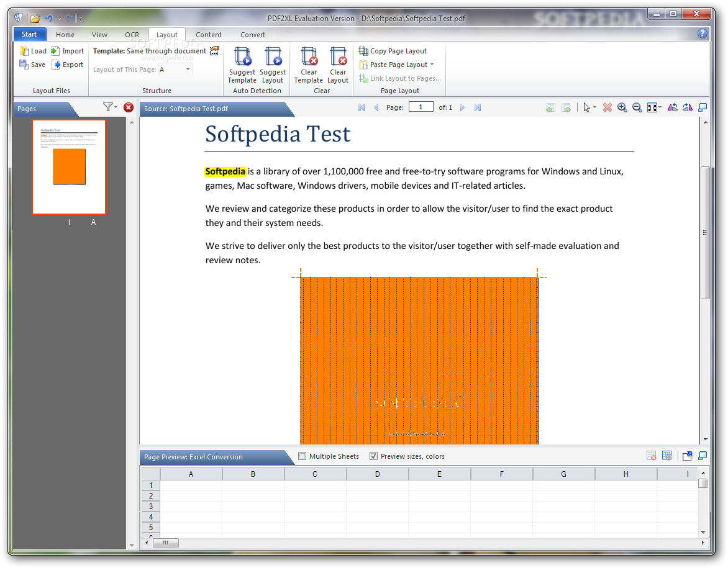Enable the Multiple Sheets checkbox

click(303, 456)
